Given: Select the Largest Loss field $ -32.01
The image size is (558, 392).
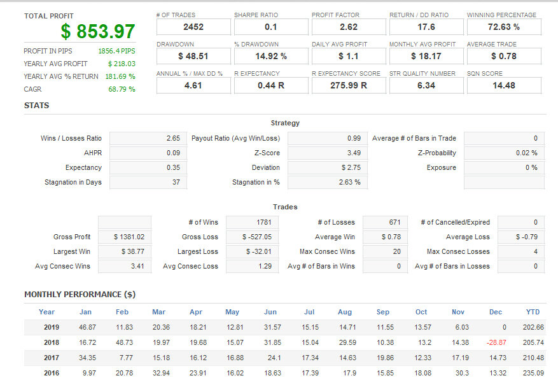Looking at the screenshot, I should (253, 251).
